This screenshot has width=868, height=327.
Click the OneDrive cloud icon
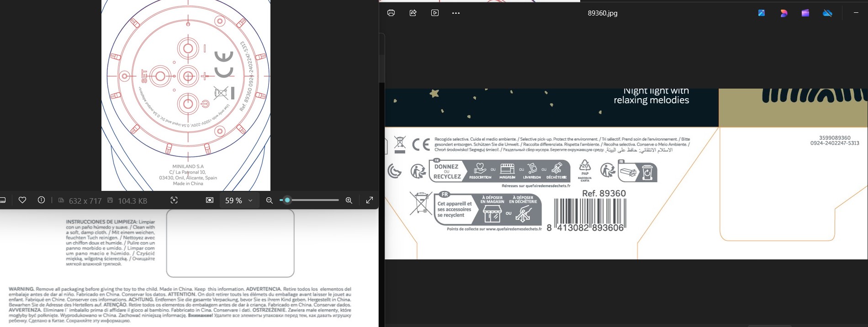click(827, 13)
